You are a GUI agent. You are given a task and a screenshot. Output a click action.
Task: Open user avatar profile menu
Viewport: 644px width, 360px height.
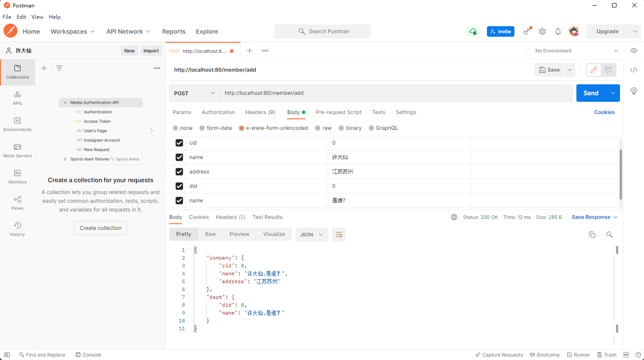[574, 31]
